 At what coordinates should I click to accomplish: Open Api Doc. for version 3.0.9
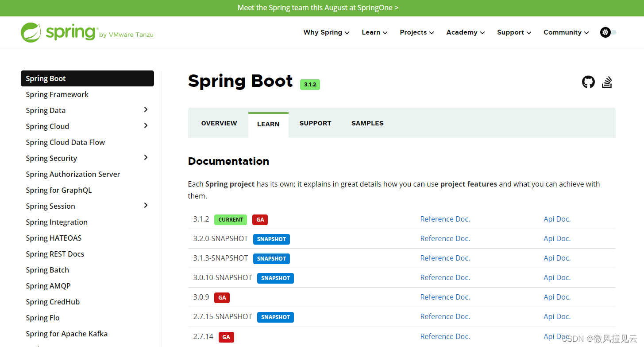[557, 297]
